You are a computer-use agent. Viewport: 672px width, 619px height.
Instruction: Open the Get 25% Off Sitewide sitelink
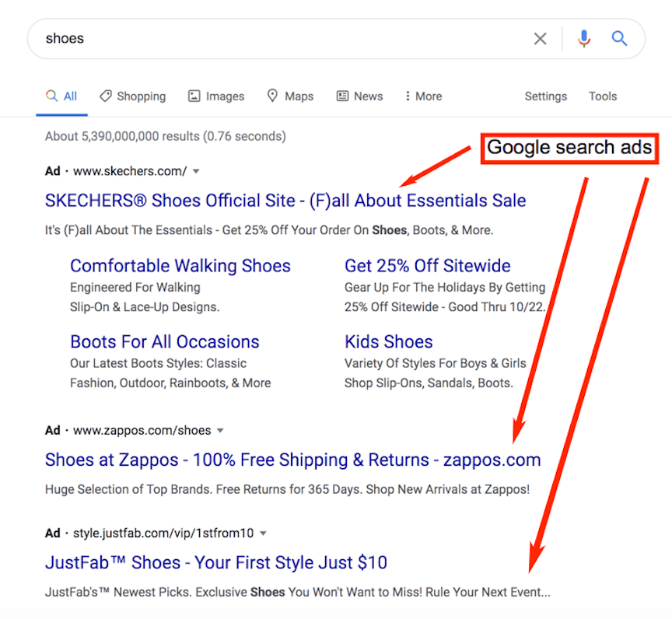coord(427,265)
